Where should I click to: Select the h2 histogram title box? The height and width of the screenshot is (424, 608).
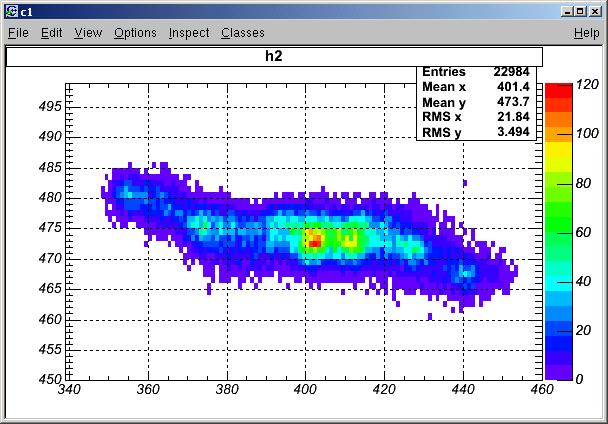pyautogui.click(x=274, y=57)
